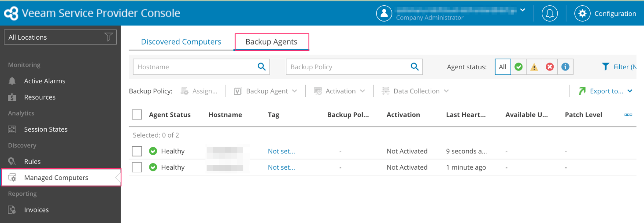Tick checkbox of the 9 seconds ago row
This screenshot has width=644, height=223.
click(x=137, y=151)
